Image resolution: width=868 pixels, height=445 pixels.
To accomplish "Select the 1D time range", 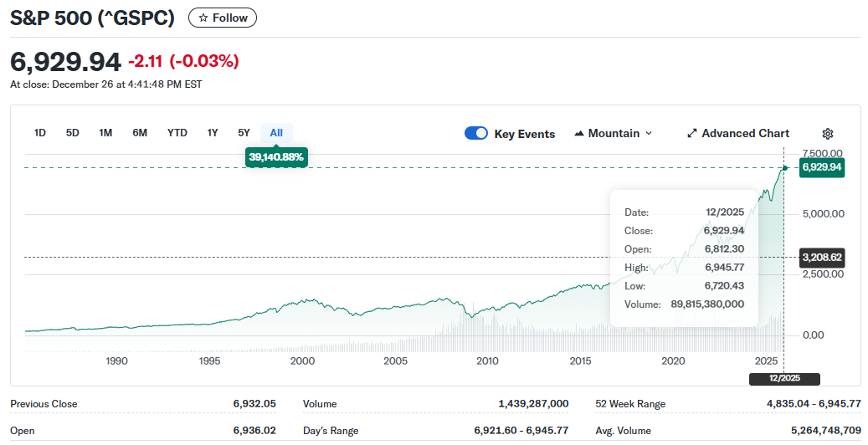I will (x=40, y=133).
